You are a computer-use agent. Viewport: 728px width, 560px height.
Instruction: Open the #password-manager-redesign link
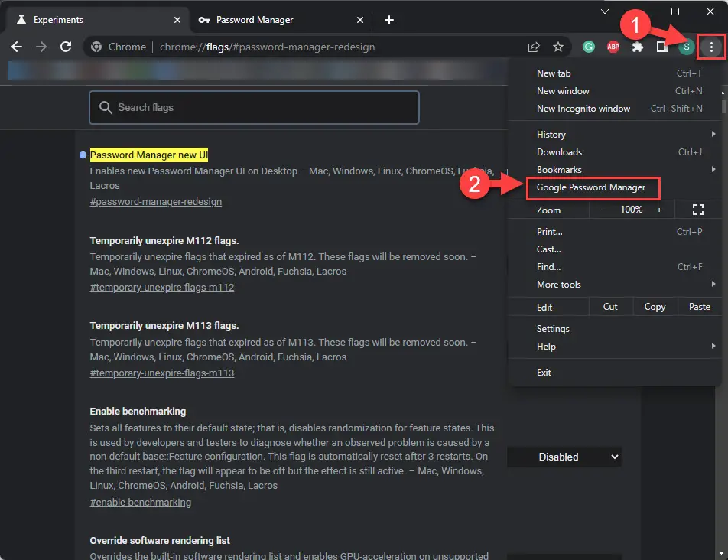155,202
